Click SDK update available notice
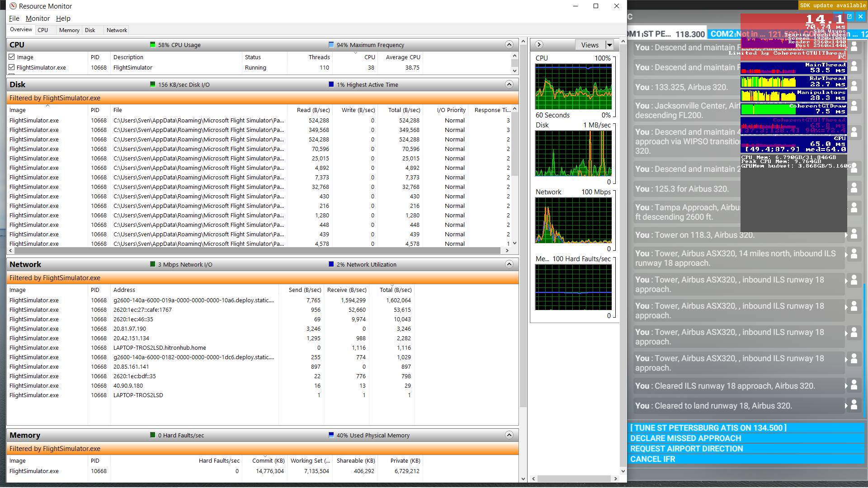 pyautogui.click(x=832, y=5)
